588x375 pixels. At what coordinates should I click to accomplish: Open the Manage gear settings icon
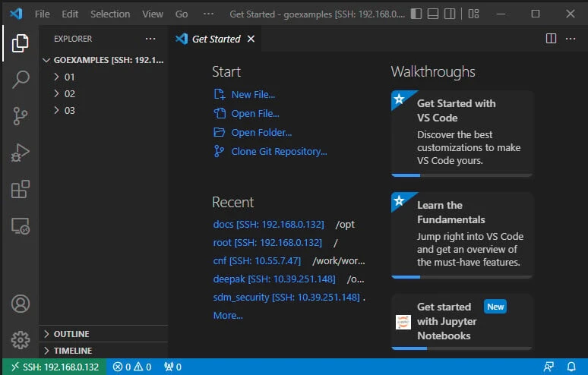tap(21, 339)
